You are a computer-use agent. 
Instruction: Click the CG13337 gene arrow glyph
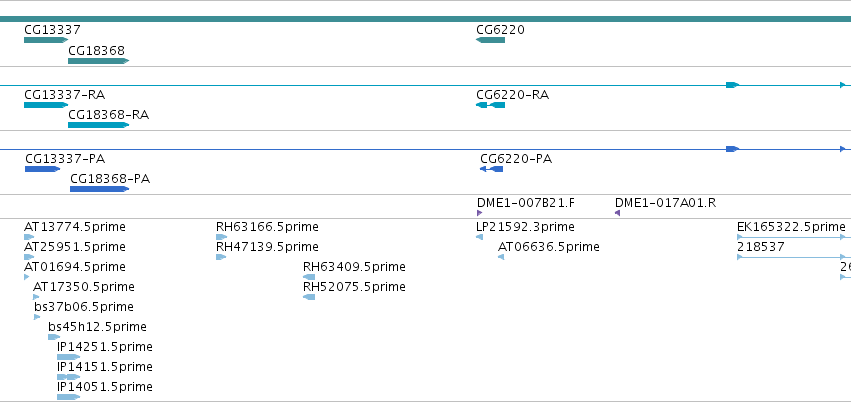pos(46,40)
